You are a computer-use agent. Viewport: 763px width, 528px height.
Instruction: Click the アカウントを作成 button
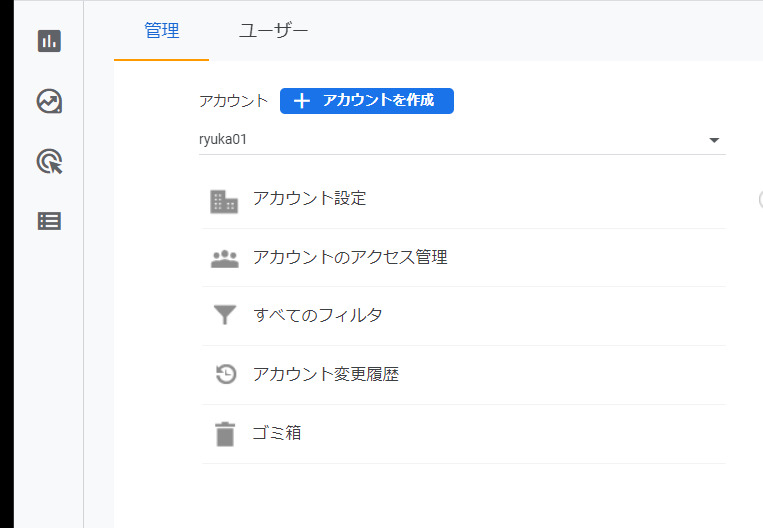(x=367, y=101)
